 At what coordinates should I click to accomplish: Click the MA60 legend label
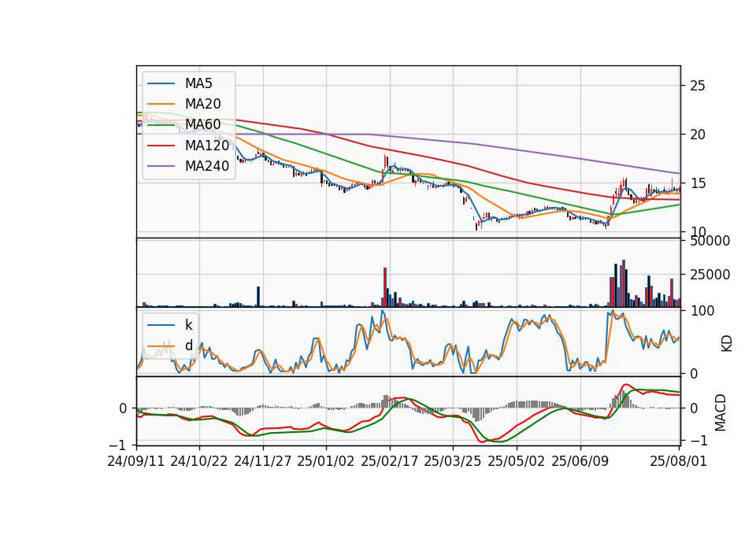click(x=202, y=124)
